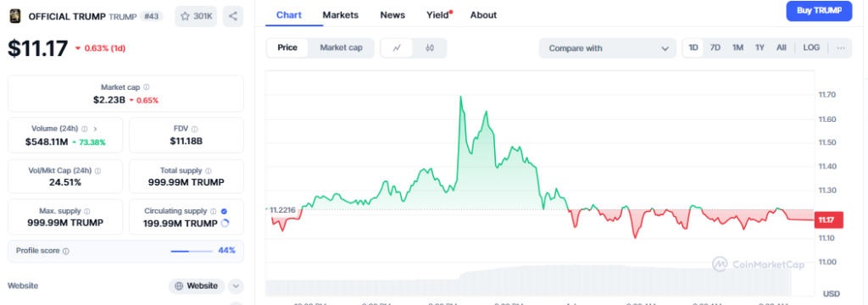Click the OFFICIAL TRUMP coin logo icon
Image resolution: width=868 pixels, height=305 pixels.
click(15, 16)
